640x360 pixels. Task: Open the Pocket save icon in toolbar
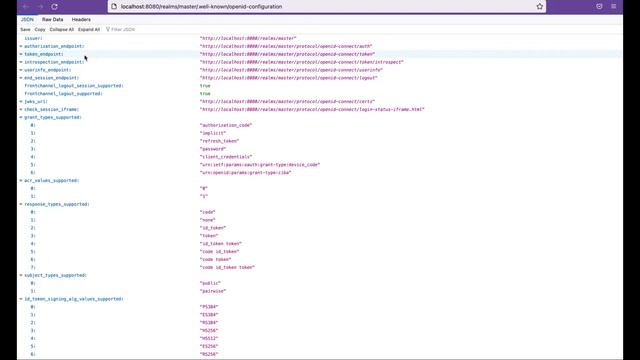tap(599, 7)
